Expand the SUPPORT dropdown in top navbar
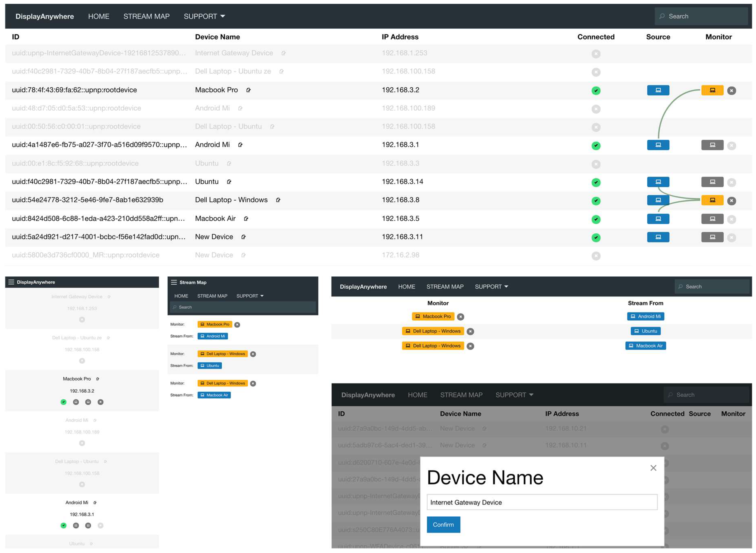Viewport: 756px width, 553px height. click(x=204, y=16)
